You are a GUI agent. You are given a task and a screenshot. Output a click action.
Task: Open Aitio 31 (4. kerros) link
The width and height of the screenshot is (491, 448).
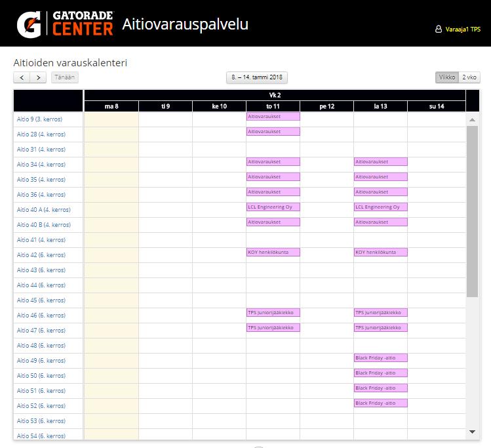click(x=41, y=149)
